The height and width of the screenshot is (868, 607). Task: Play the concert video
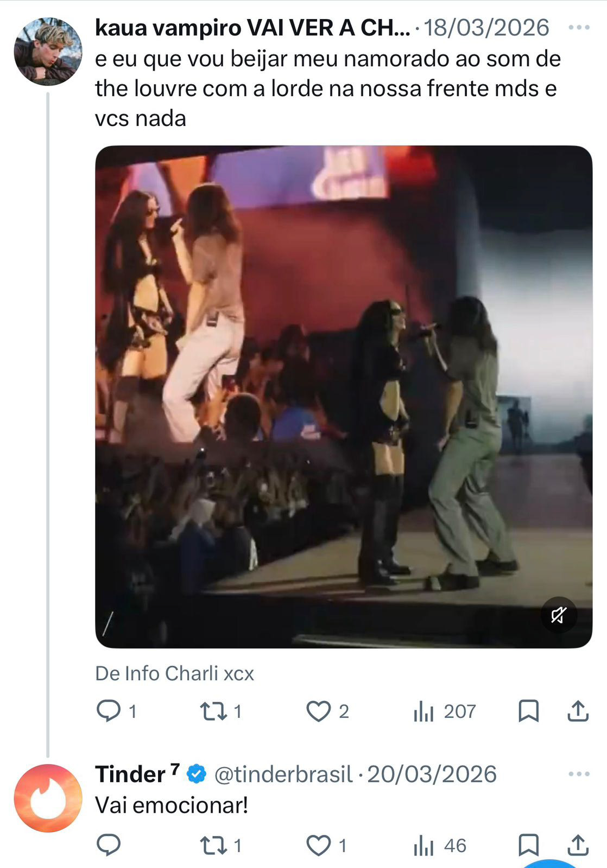click(343, 396)
